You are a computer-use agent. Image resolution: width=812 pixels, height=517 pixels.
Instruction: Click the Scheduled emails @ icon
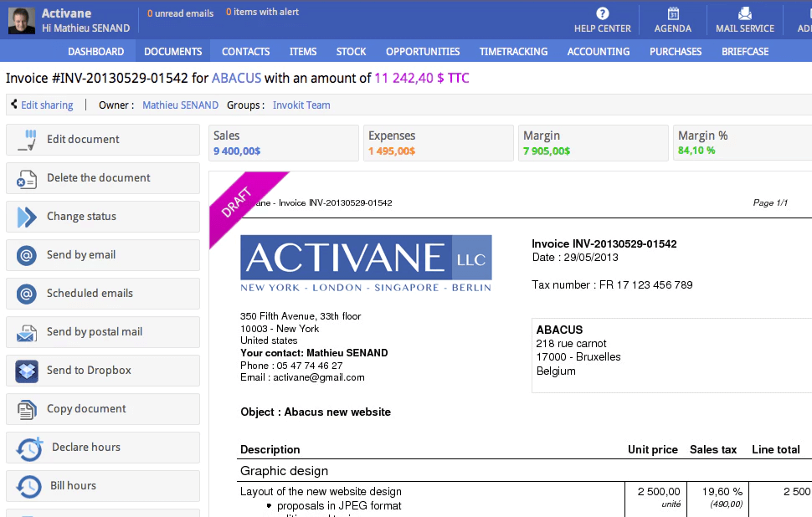click(27, 294)
